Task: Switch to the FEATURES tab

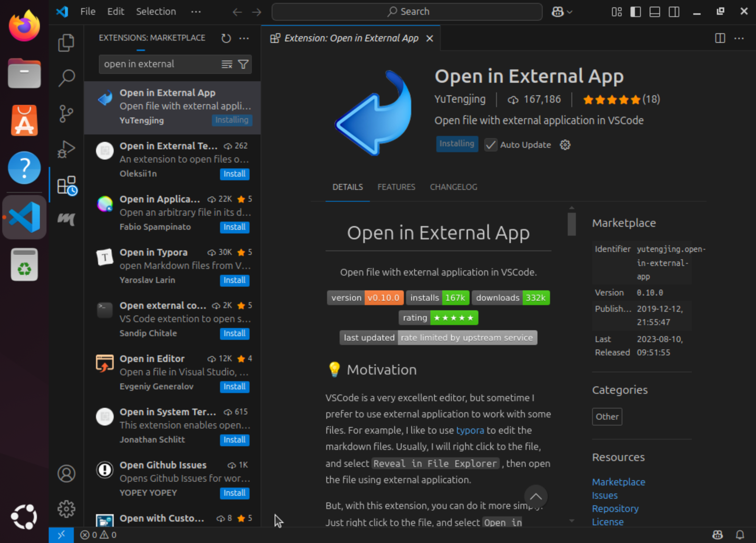Action: pyautogui.click(x=396, y=187)
